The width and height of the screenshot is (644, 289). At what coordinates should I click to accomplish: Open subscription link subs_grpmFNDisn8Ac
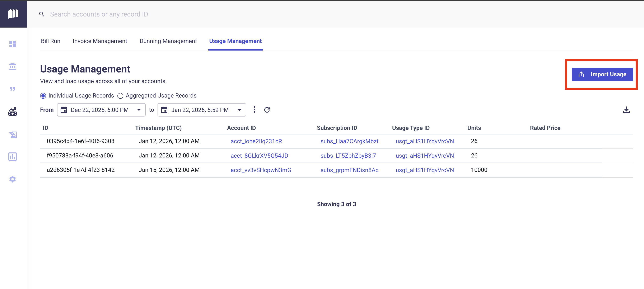point(349,170)
